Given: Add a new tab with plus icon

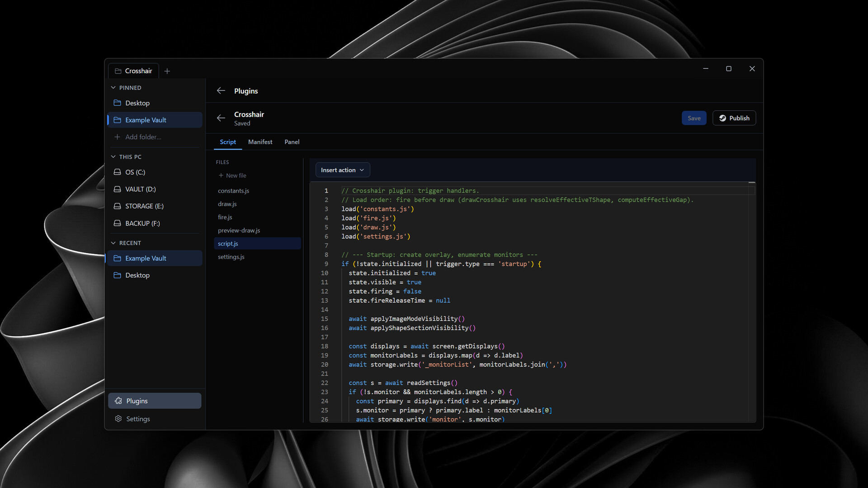Looking at the screenshot, I should click(167, 71).
